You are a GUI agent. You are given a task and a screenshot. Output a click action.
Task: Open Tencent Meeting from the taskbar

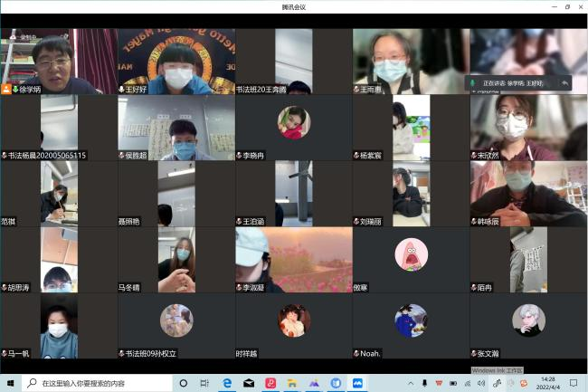click(357, 383)
